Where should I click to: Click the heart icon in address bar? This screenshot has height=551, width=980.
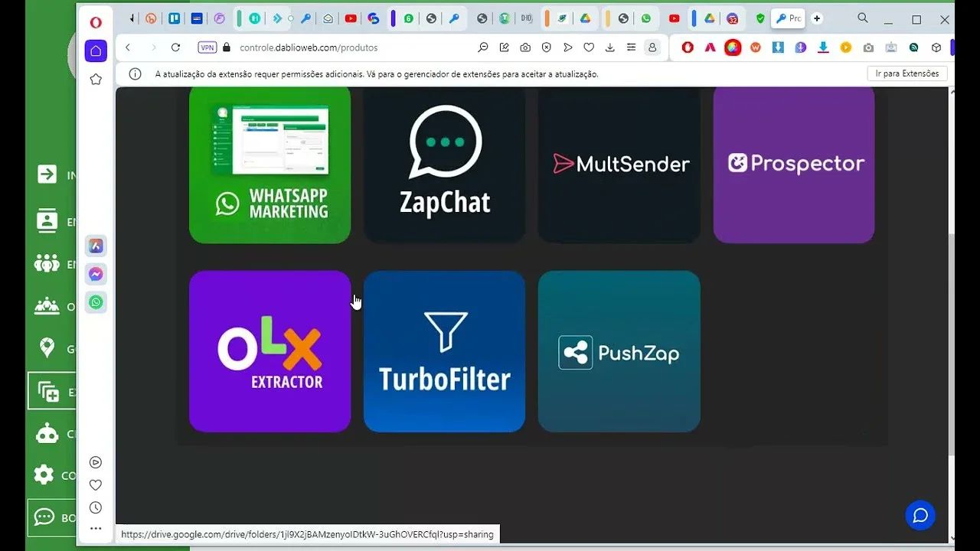(589, 47)
